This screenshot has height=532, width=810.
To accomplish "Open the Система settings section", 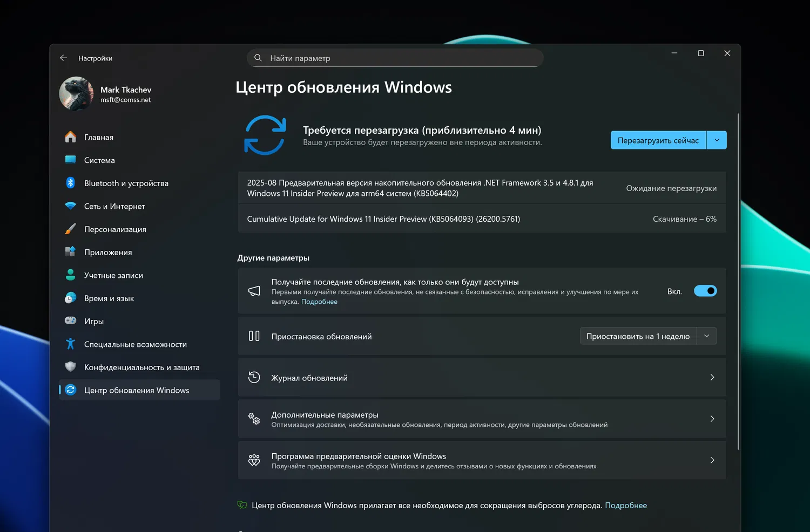I will tap(139, 160).
